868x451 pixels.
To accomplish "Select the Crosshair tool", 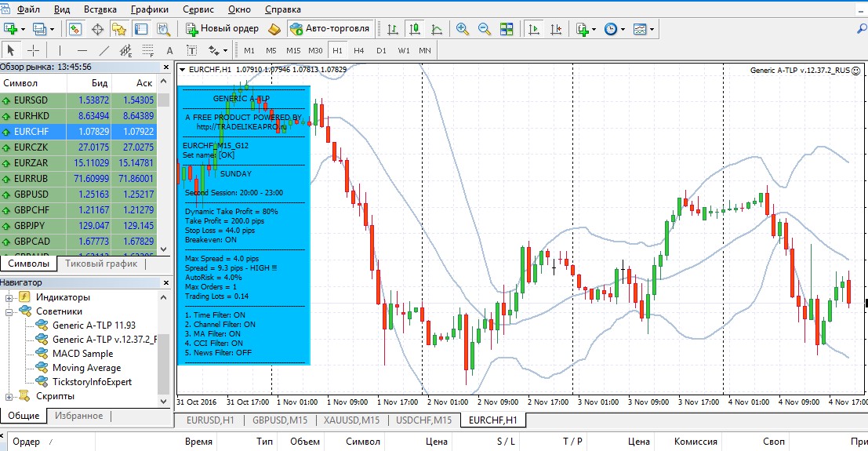I will [33, 50].
